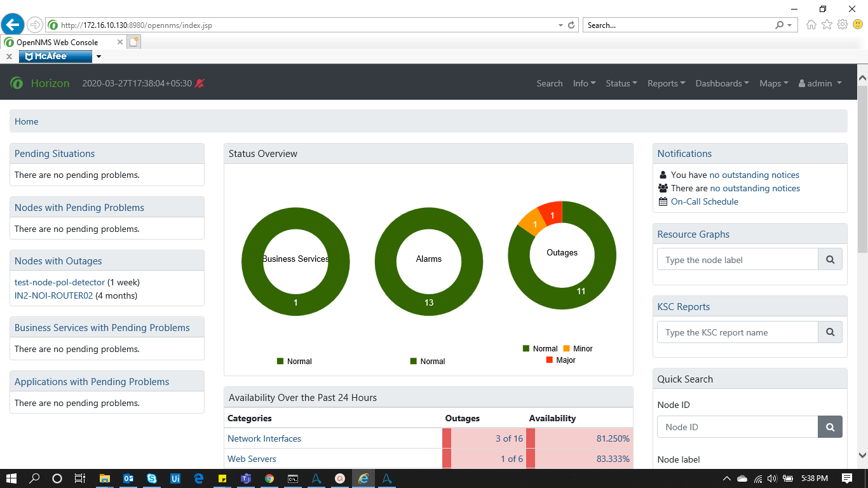Click Search in the navigation bar
The image size is (868, 488).
pos(549,83)
